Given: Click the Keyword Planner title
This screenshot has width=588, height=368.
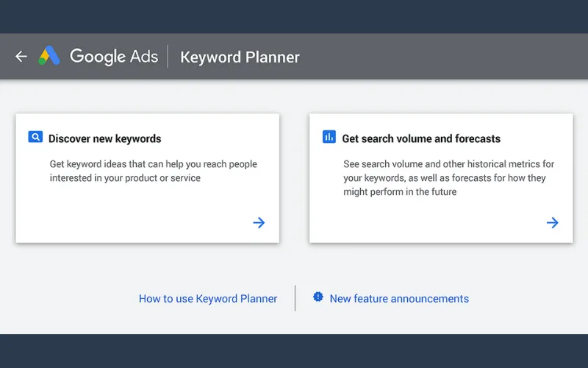Looking at the screenshot, I should pos(240,57).
